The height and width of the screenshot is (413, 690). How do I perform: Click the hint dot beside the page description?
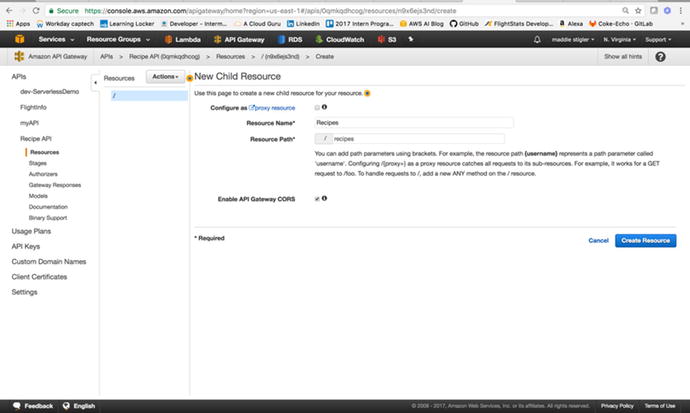pos(367,93)
